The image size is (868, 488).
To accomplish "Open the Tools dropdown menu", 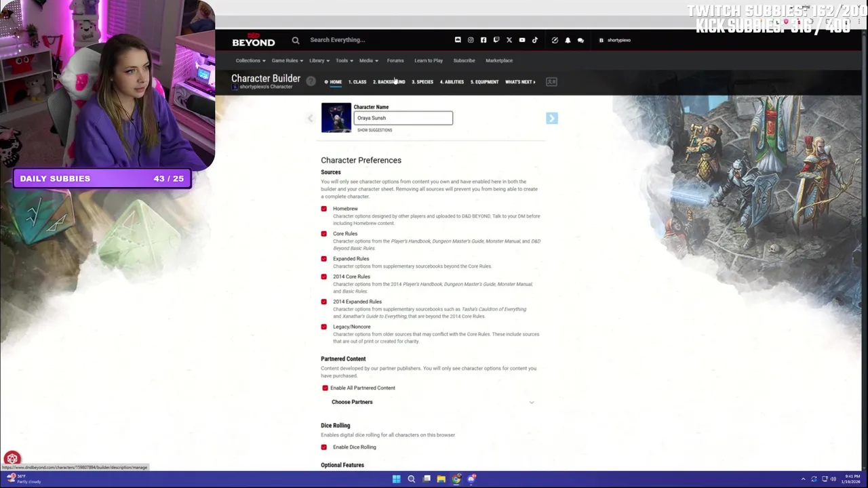I will 344,61.
